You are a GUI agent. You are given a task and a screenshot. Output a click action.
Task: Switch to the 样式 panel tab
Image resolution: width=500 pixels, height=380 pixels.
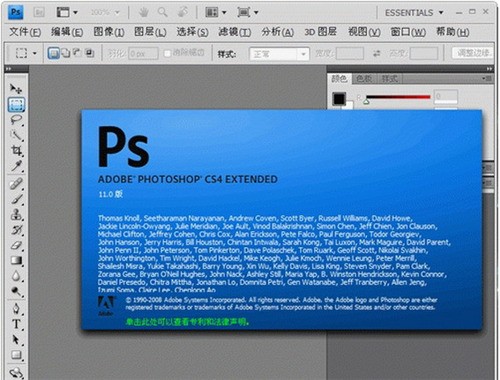pyautogui.click(x=389, y=79)
